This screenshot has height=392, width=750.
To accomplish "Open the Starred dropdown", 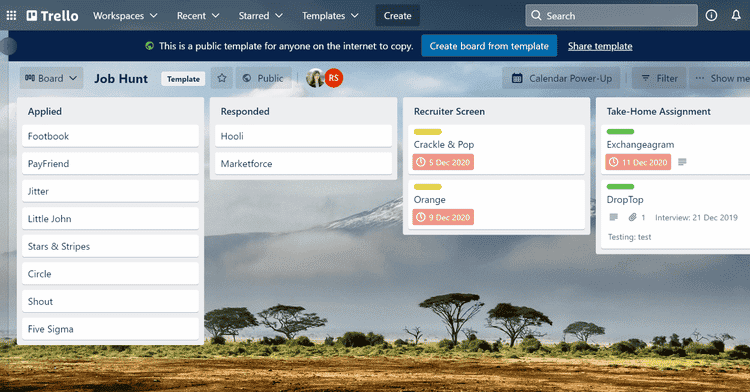I will pos(261,16).
